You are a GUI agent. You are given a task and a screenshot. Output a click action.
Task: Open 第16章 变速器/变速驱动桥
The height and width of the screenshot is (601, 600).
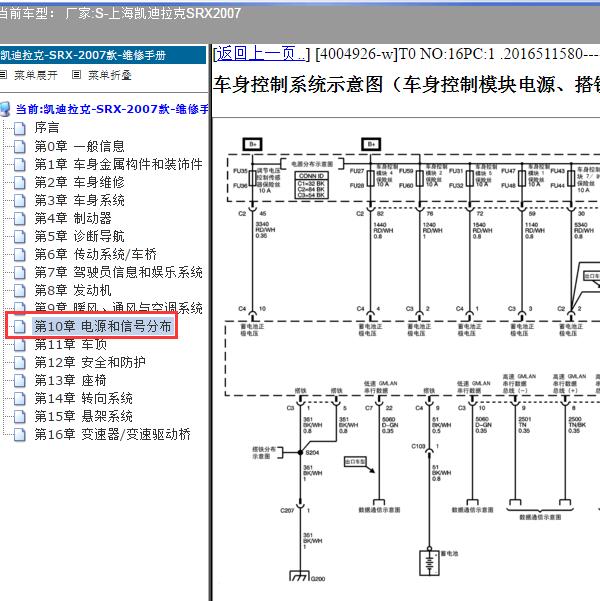pos(112,434)
